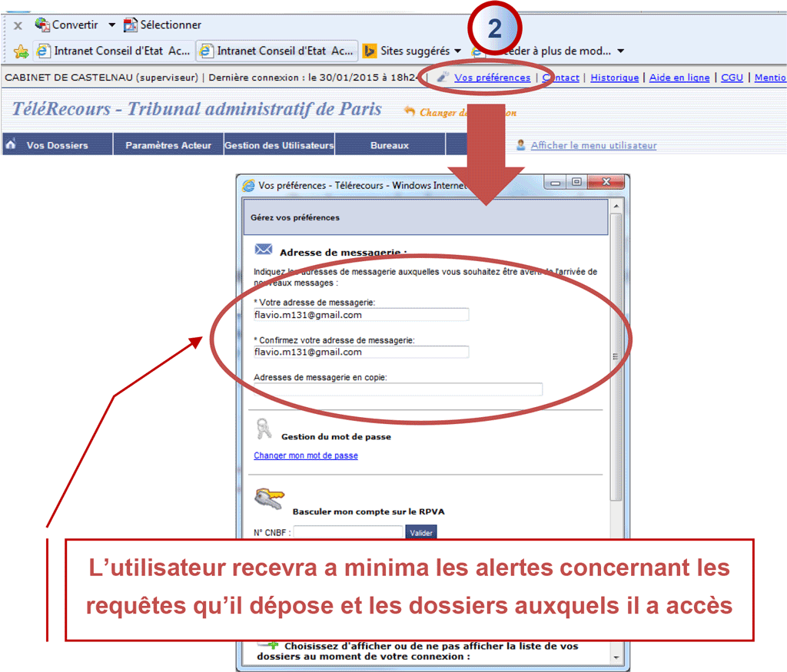Click the 'Basculer mon compte sur le RPVA' heading
The image size is (787, 672).
pyautogui.click(x=368, y=511)
